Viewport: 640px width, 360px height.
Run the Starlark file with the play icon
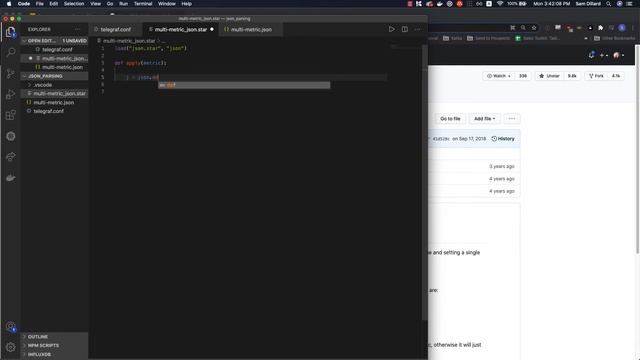point(391,29)
